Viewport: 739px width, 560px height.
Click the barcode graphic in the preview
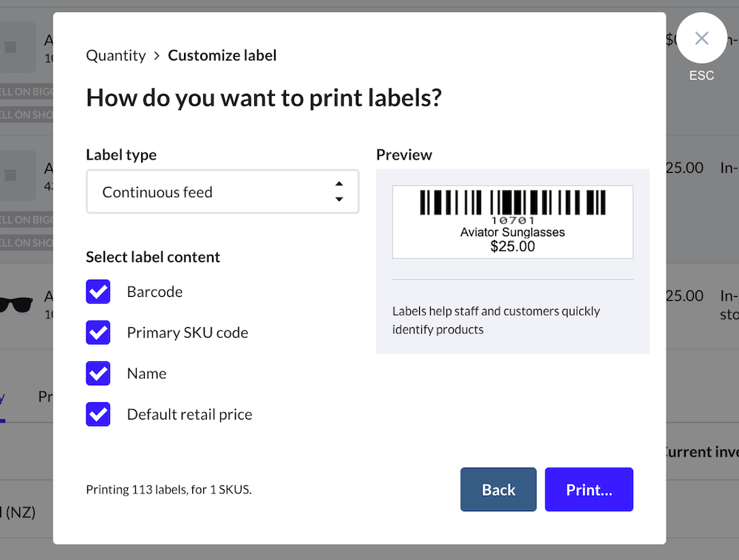pyautogui.click(x=512, y=202)
